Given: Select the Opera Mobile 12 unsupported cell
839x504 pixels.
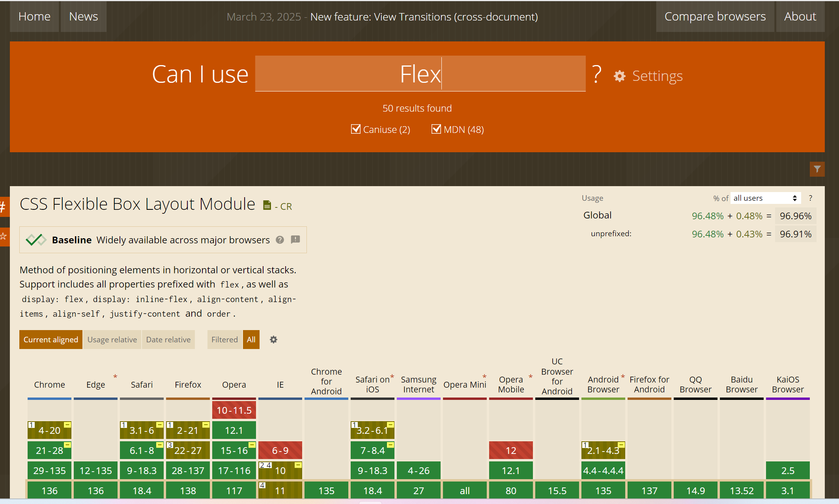Looking at the screenshot, I should click(x=511, y=450).
